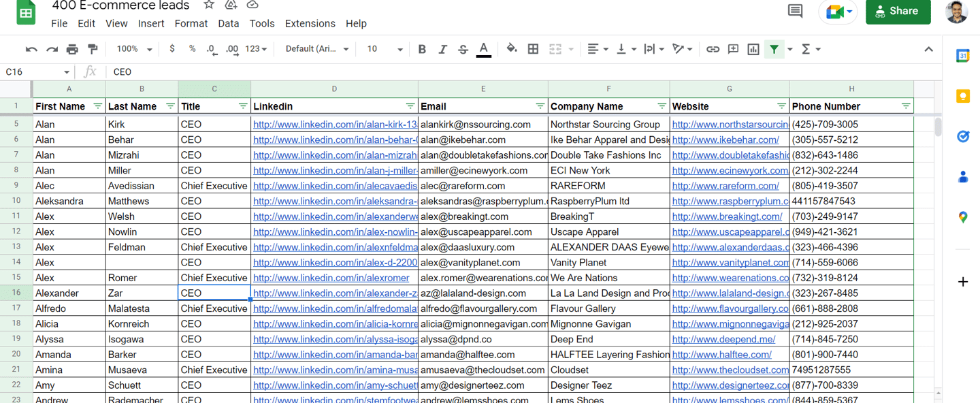Open the Extensions menu

click(310, 23)
